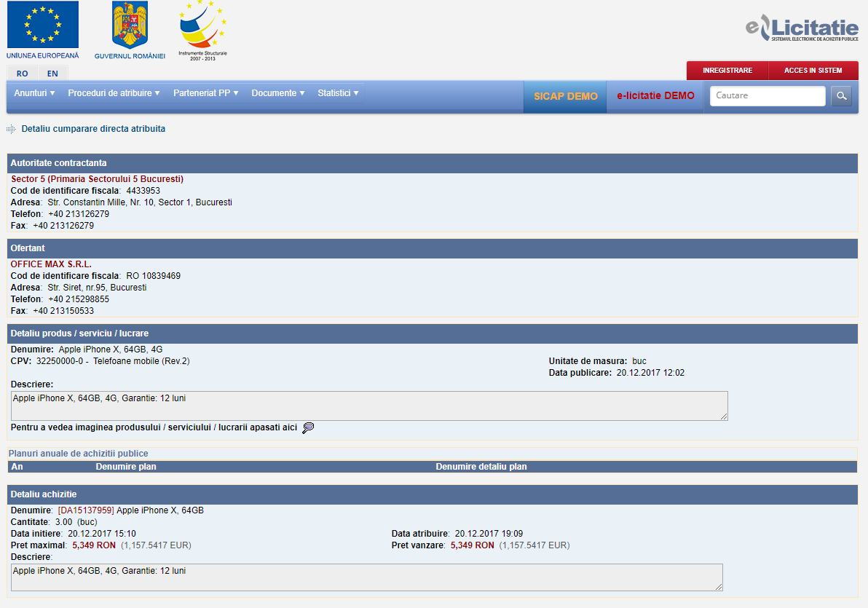Click the Guvernul Romaniei coat of arms

[130, 25]
